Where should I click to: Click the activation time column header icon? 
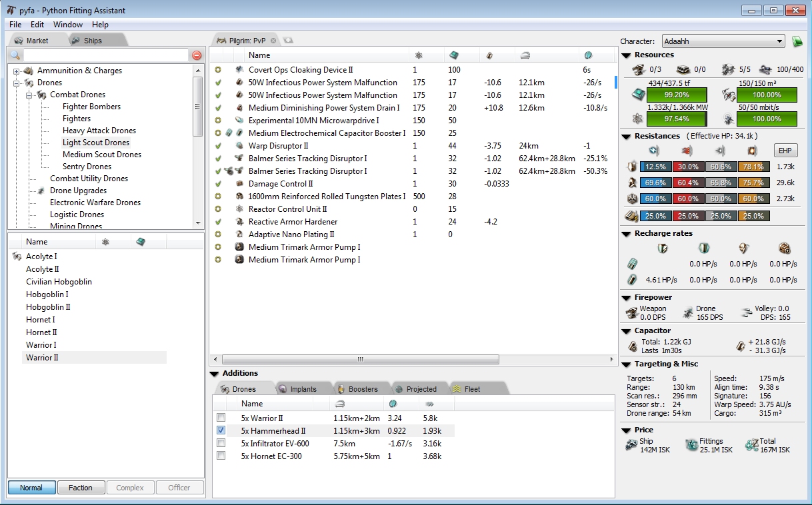588,55
